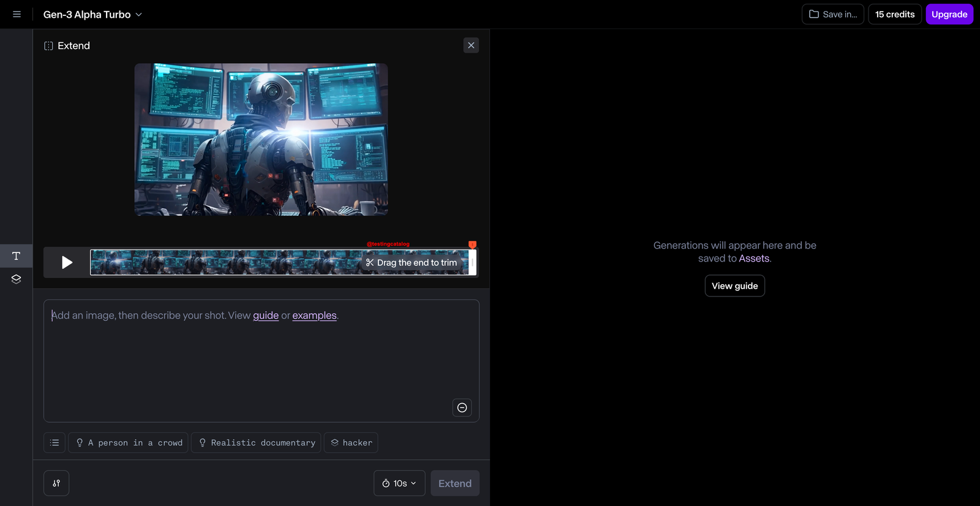Click the scissors trim icon
The height and width of the screenshot is (506, 980).
tap(370, 263)
